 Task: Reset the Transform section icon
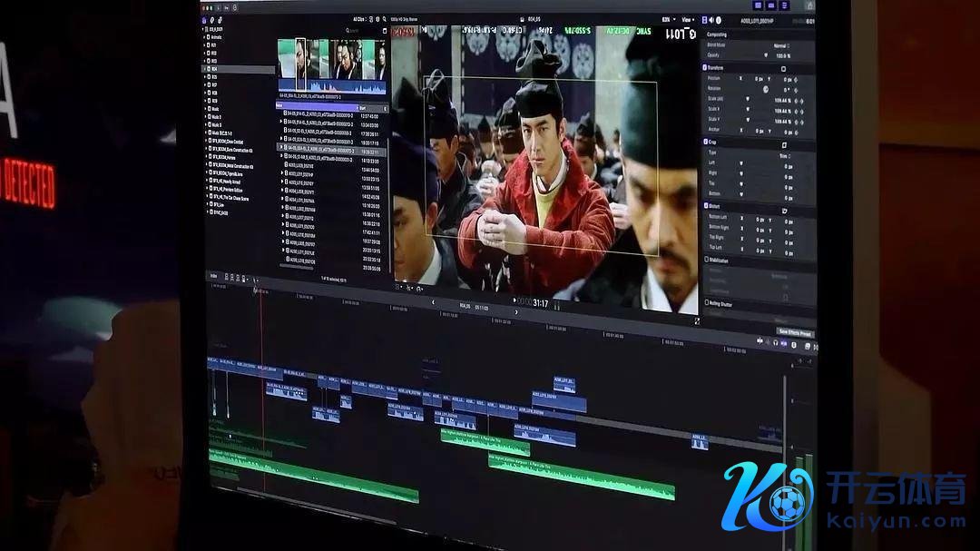click(x=785, y=67)
